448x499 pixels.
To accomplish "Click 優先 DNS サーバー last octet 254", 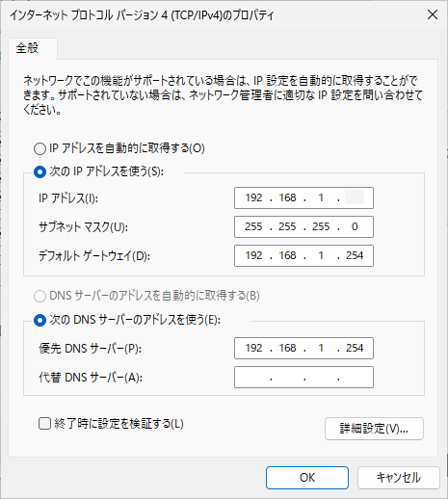I will [x=355, y=348].
